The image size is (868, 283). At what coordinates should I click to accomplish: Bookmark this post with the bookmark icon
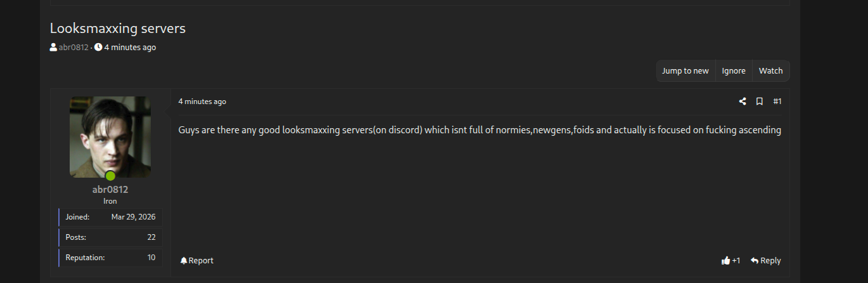pos(759,102)
